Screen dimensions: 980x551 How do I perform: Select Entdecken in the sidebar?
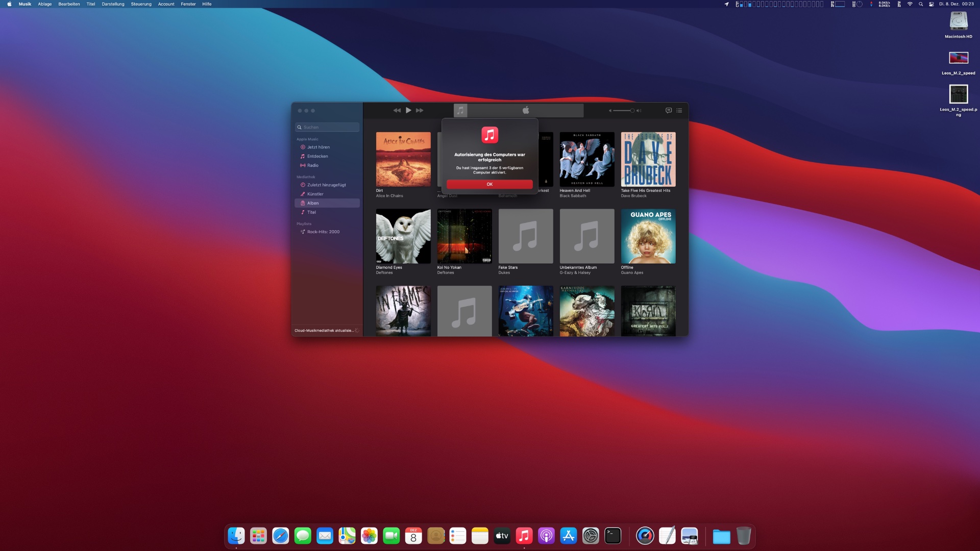point(317,156)
